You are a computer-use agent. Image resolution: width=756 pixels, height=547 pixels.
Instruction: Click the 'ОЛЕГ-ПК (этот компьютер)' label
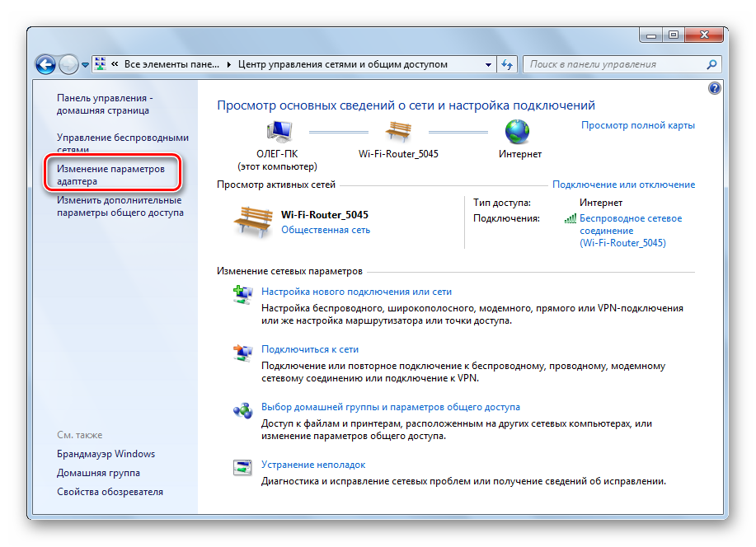point(277,160)
